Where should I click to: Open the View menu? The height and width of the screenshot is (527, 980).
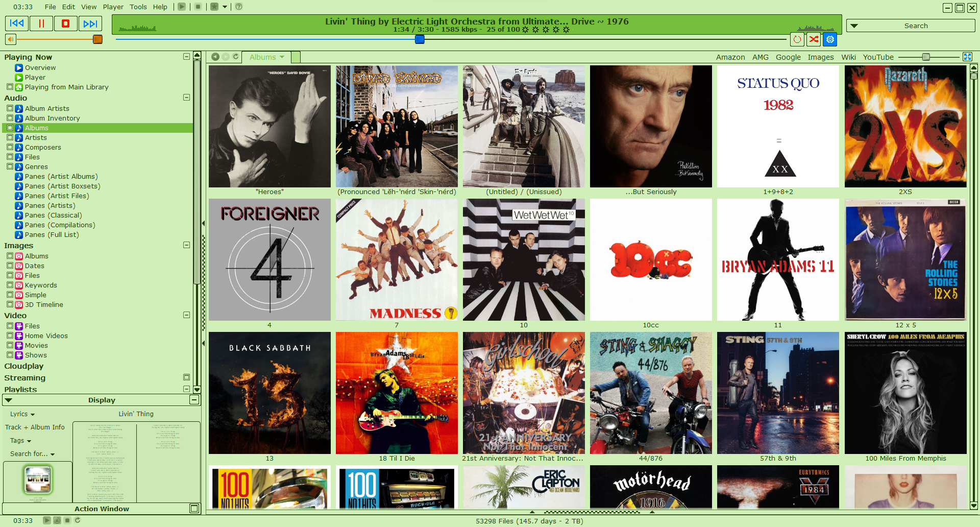[x=89, y=7]
